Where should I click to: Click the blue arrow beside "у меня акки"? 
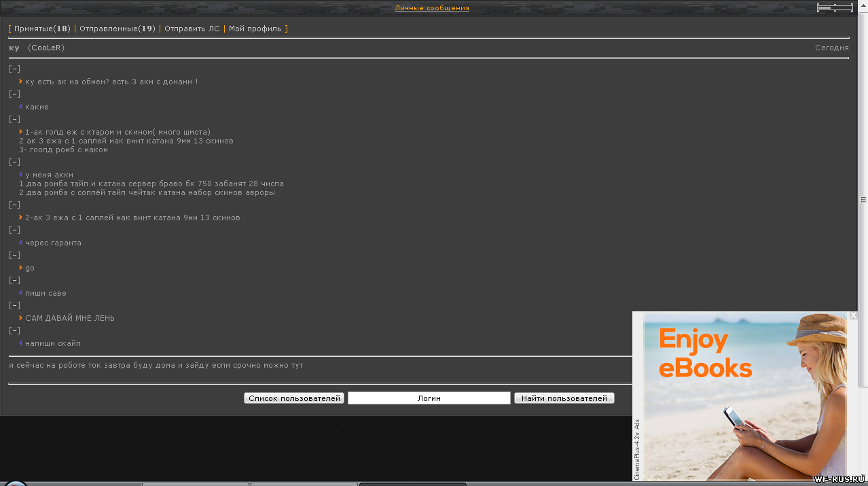tap(21, 175)
